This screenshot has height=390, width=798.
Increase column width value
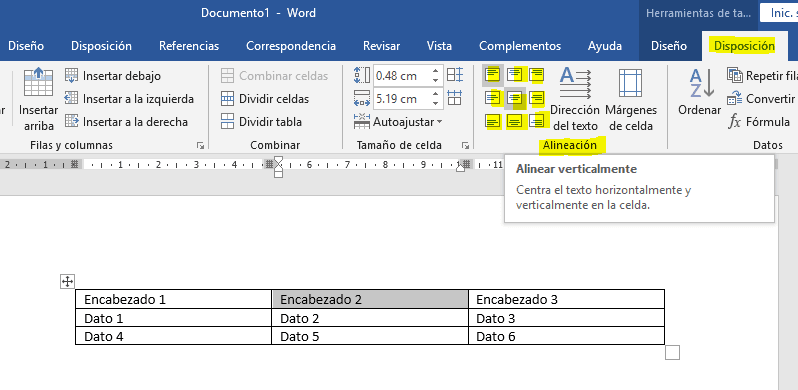(435, 93)
